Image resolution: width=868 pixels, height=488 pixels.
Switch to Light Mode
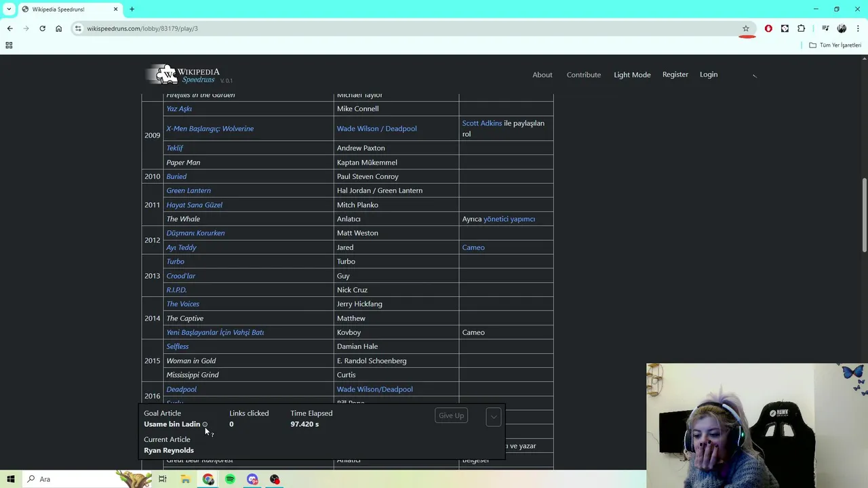pyautogui.click(x=632, y=75)
